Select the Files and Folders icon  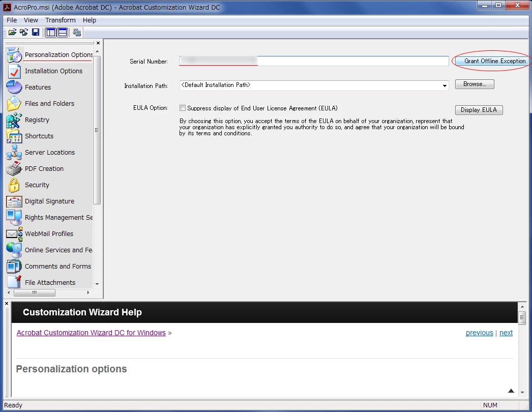tap(14, 104)
